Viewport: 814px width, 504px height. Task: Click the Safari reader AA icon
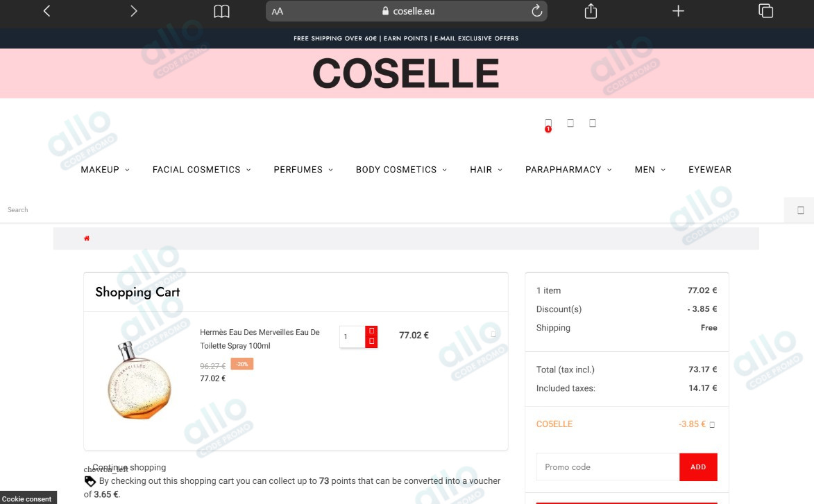coord(277,10)
